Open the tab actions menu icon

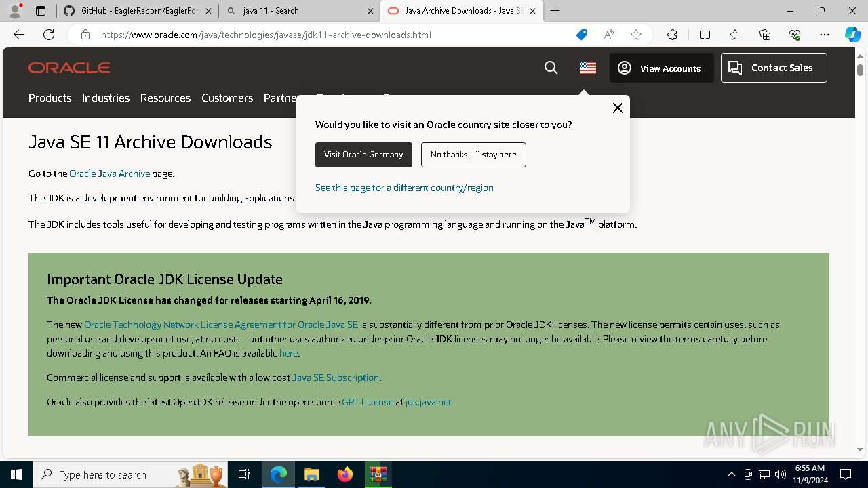tap(41, 11)
